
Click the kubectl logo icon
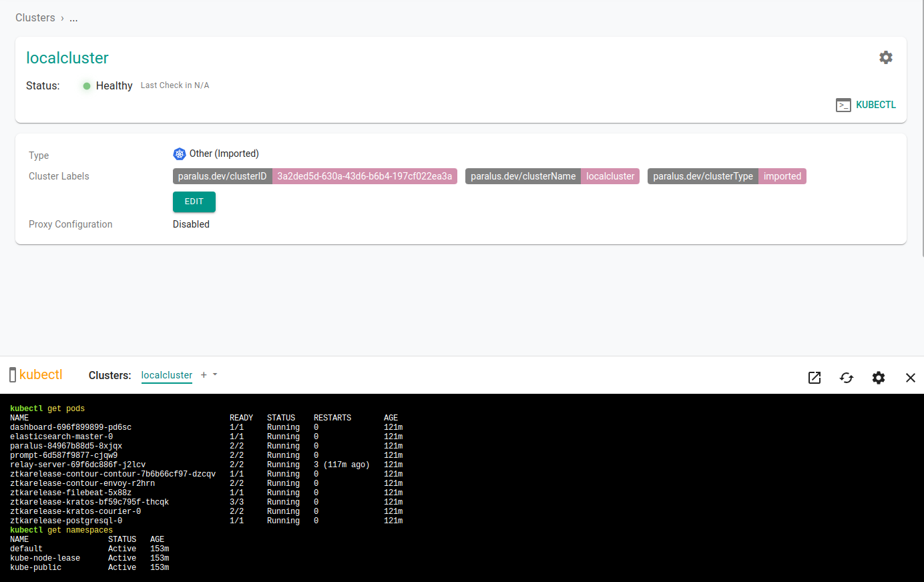tap(13, 375)
